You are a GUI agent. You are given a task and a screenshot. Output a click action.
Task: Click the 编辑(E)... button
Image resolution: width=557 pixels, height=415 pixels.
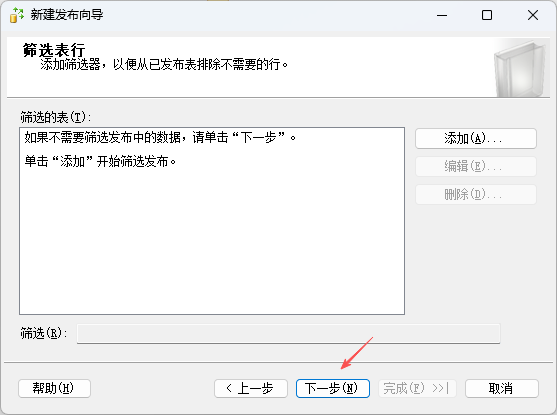[476, 166]
